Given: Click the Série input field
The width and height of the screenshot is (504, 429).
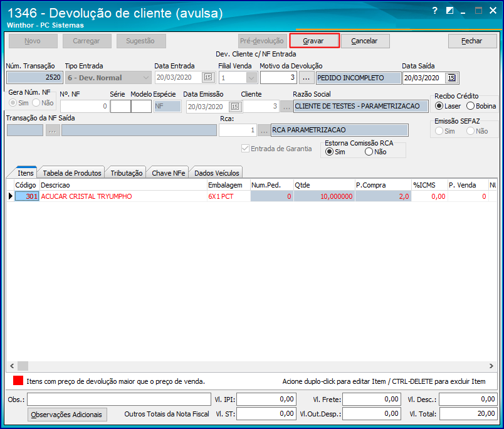Looking at the screenshot, I should pos(120,107).
